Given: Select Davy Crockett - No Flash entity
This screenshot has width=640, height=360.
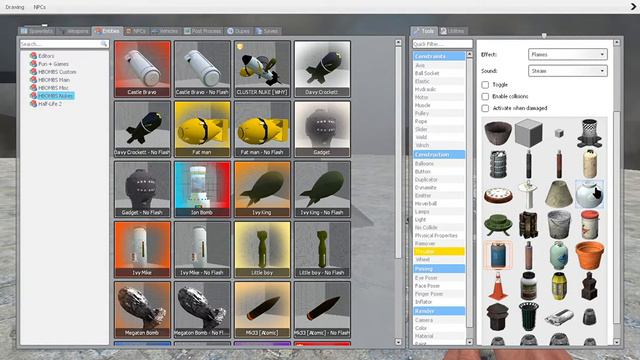Looking at the screenshot, I should pos(142,129).
